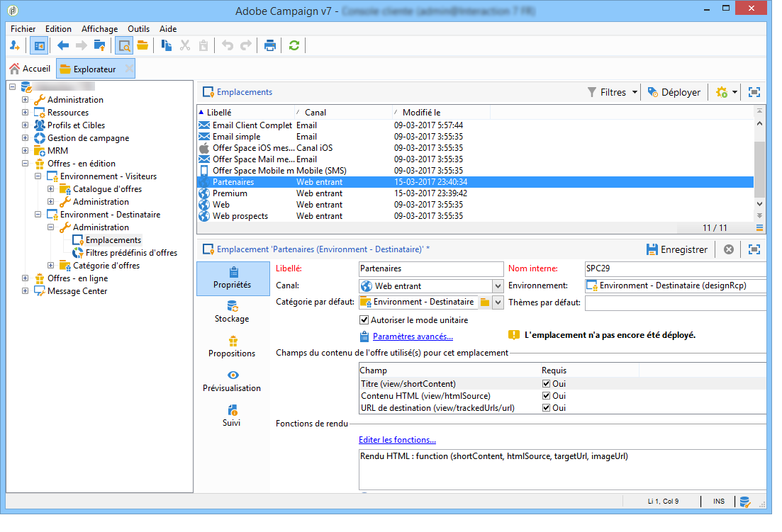Click the Déployer button
This screenshot has height=532, width=782.
(x=674, y=92)
